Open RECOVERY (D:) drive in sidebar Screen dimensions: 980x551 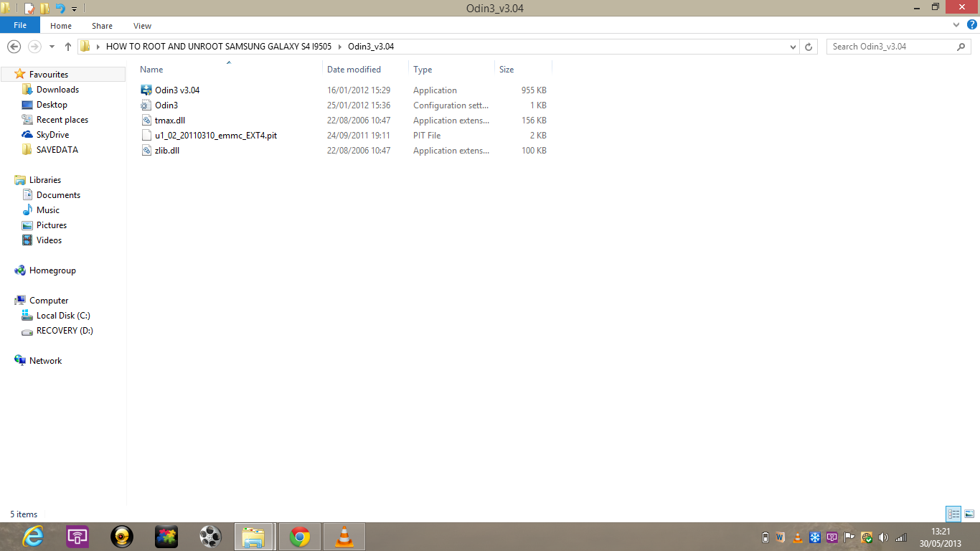[65, 331]
